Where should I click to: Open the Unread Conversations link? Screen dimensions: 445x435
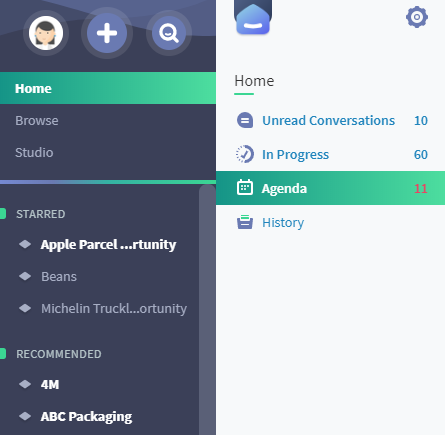point(328,120)
